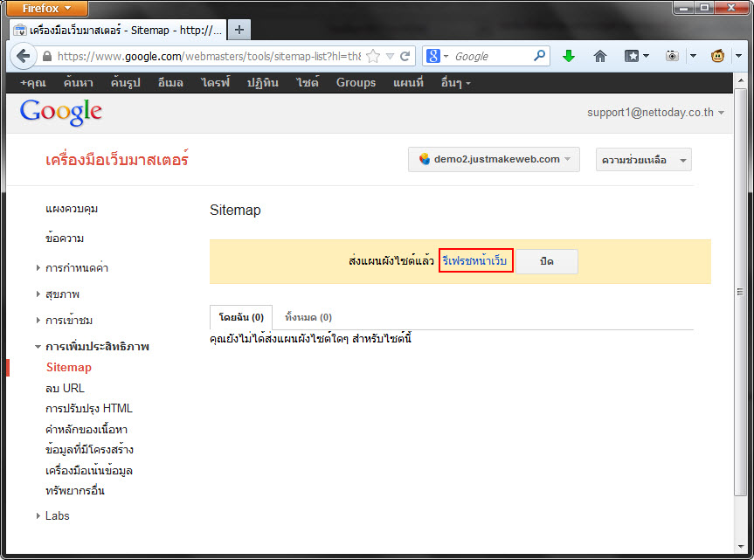Select ค้นหา in the Google bar
This screenshot has width=754, height=560.
point(79,83)
